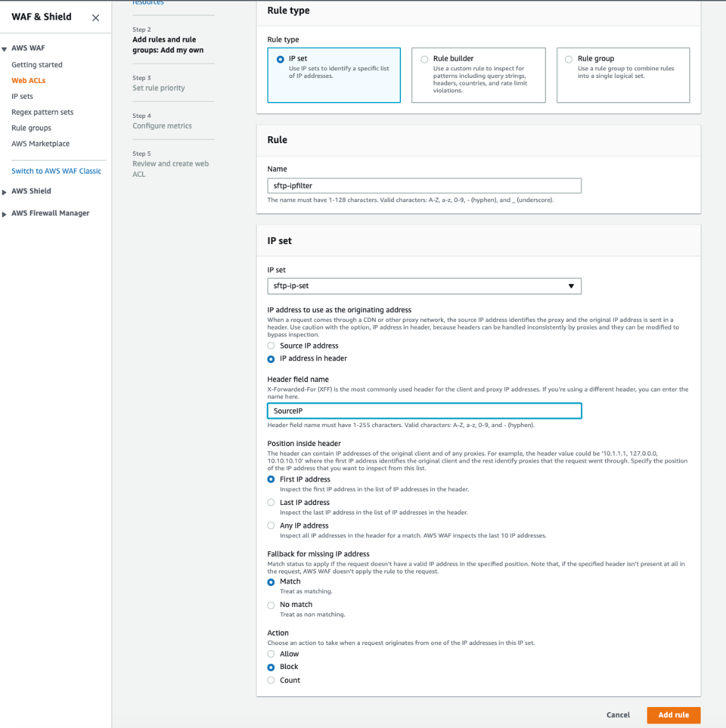Change the action to Count
The height and width of the screenshot is (728, 726).
tap(271, 680)
